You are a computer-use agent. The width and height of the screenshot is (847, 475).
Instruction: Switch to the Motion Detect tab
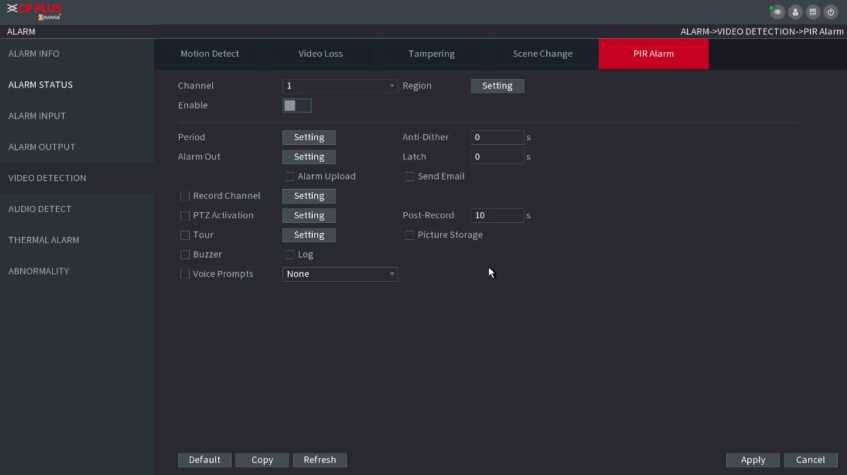click(209, 54)
